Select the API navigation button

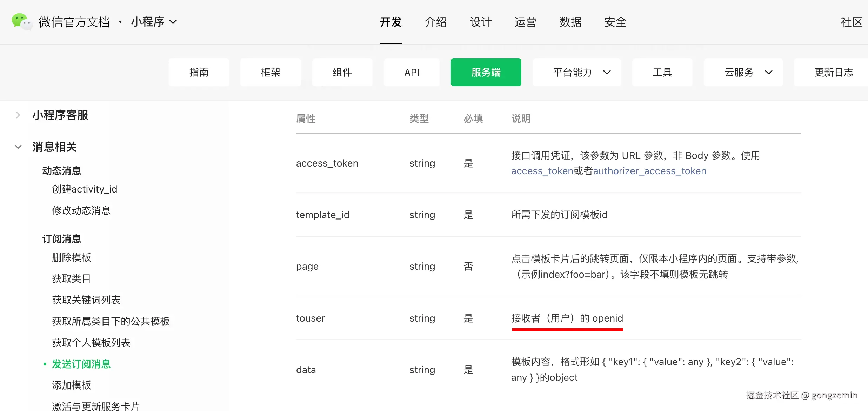click(412, 72)
